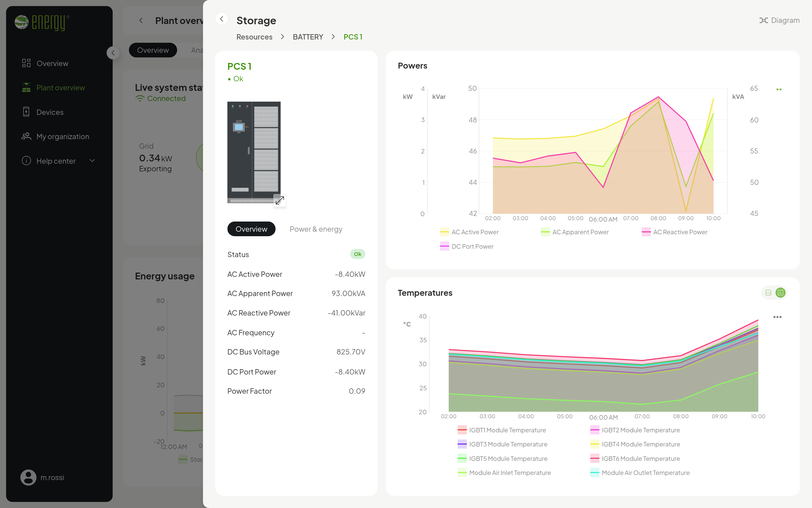Toggle DC Port Power legend series
This screenshot has width=812, height=508.
(466, 247)
